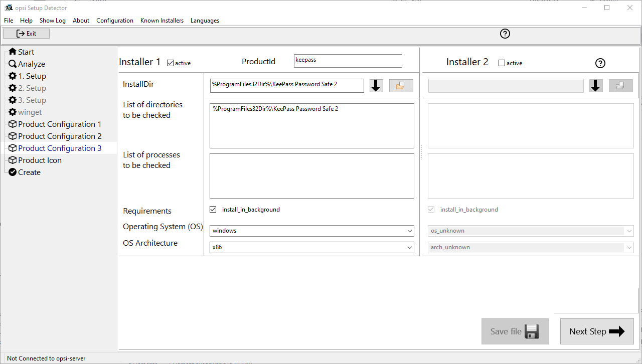Open the Configuration menu

(115, 21)
